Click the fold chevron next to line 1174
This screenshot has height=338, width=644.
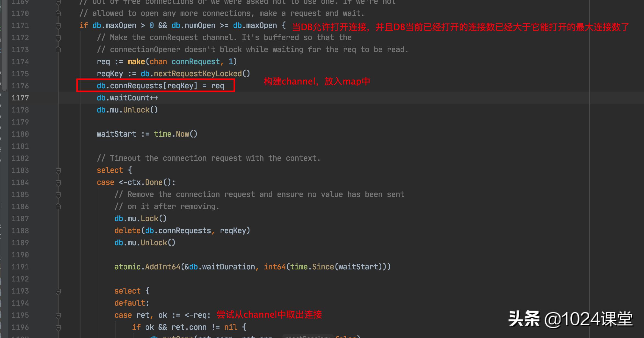[x=58, y=61]
